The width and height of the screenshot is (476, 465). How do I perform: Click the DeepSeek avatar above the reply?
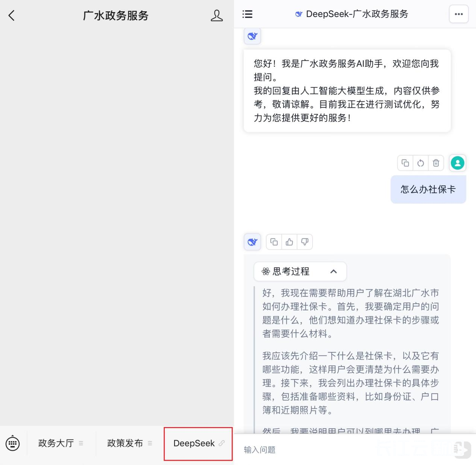252,242
